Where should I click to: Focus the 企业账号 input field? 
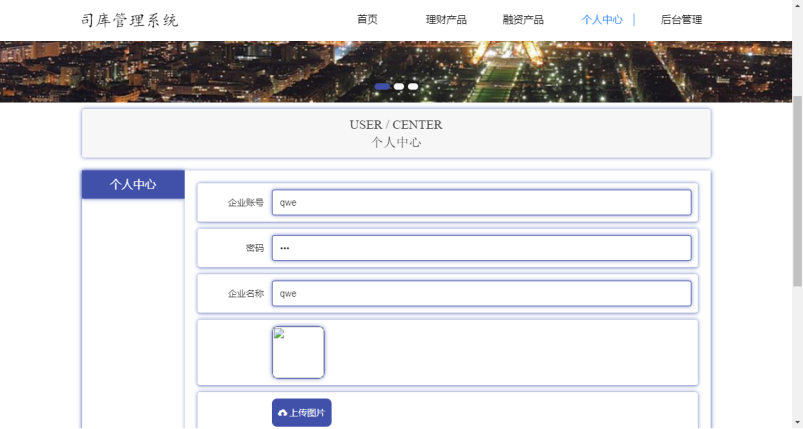pyautogui.click(x=481, y=203)
